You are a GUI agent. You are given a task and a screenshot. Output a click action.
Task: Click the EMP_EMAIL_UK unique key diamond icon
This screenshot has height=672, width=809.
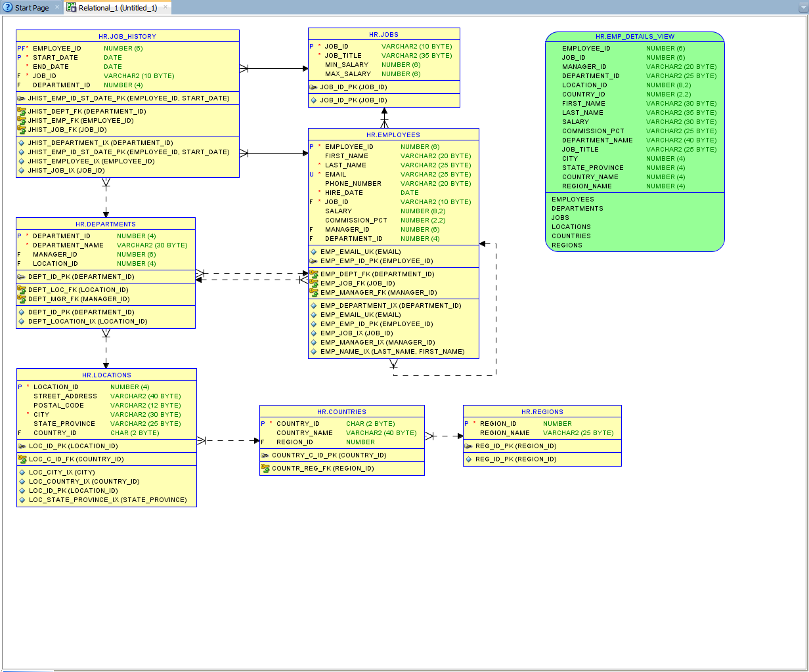(314, 252)
